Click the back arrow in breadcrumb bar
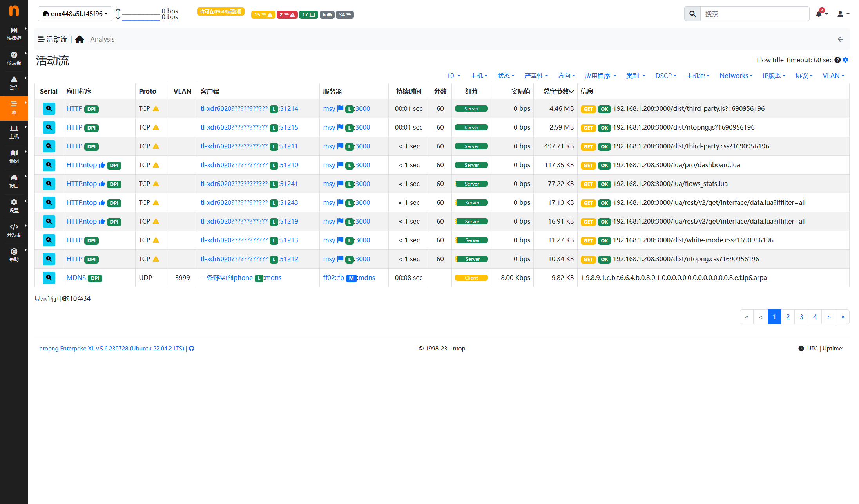Viewport: 859px width, 504px height. click(840, 39)
